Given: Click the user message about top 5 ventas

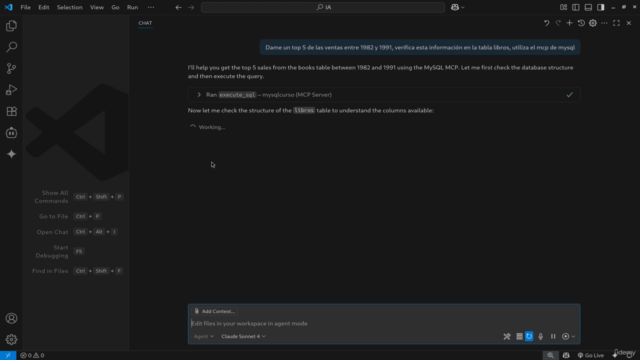Looking at the screenshot, I should (420, 47).
